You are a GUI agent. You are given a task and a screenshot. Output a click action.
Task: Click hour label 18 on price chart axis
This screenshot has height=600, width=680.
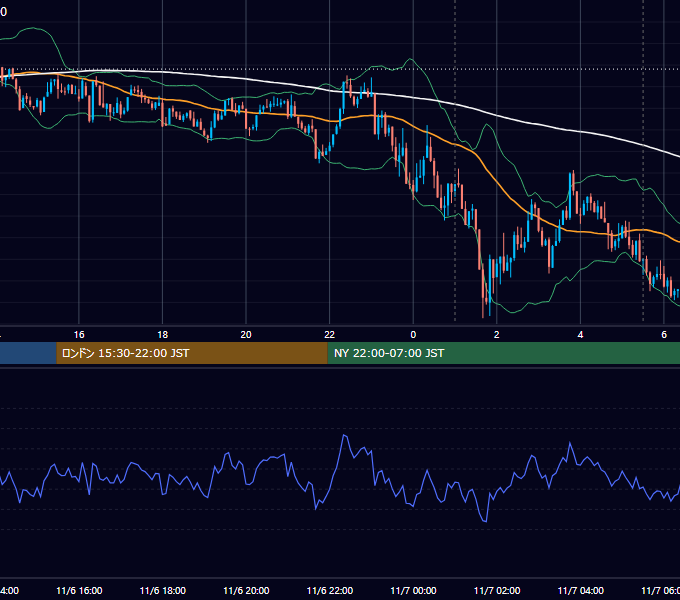pos(163,335)
